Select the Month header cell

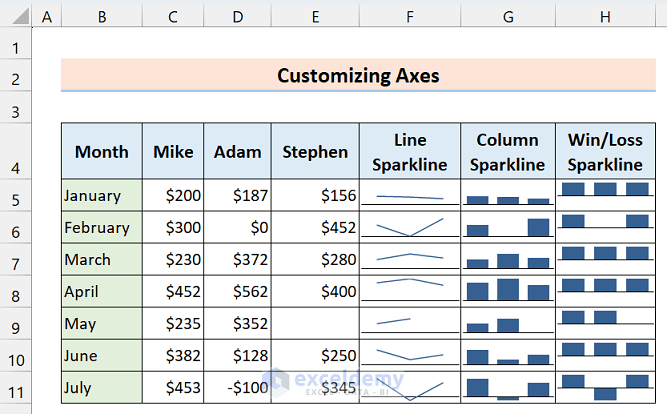tap(101, 152)
